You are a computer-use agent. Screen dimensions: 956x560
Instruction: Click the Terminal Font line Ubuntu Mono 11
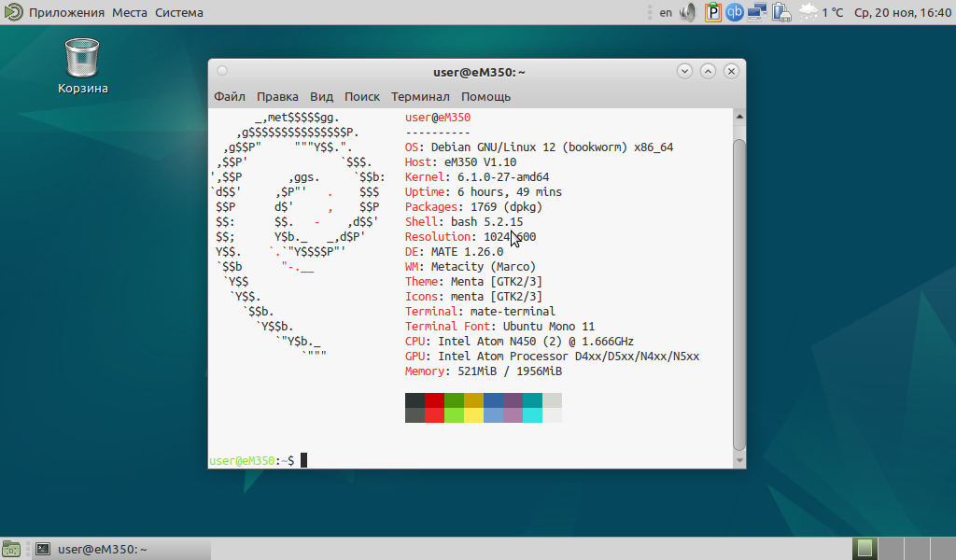point(500,326)
